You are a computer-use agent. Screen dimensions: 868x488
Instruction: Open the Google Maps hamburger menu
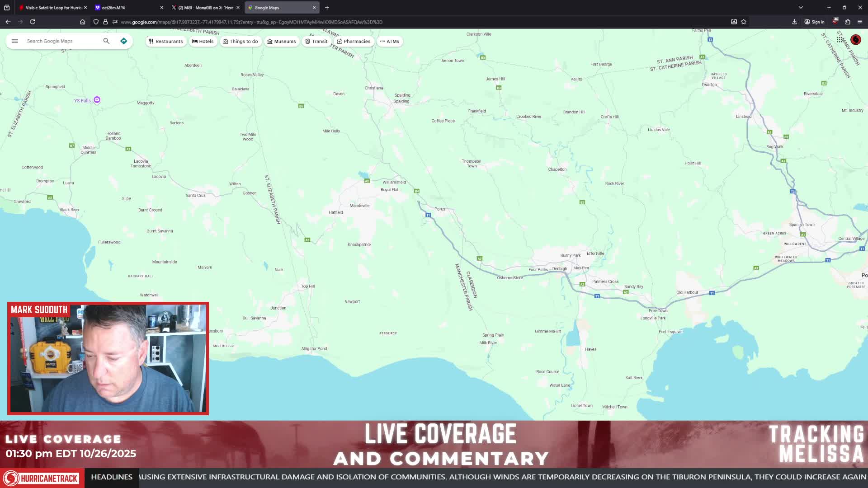tap(15, 41)
